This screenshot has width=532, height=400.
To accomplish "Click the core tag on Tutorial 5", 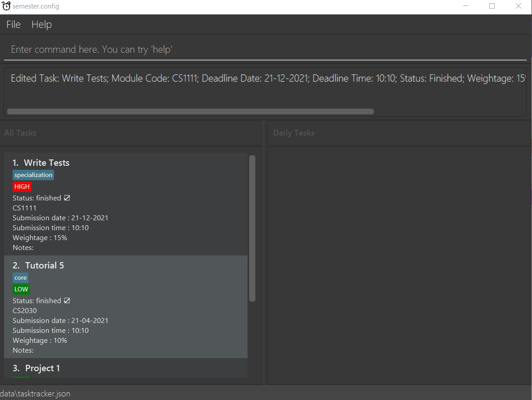I will pos(20,278).
